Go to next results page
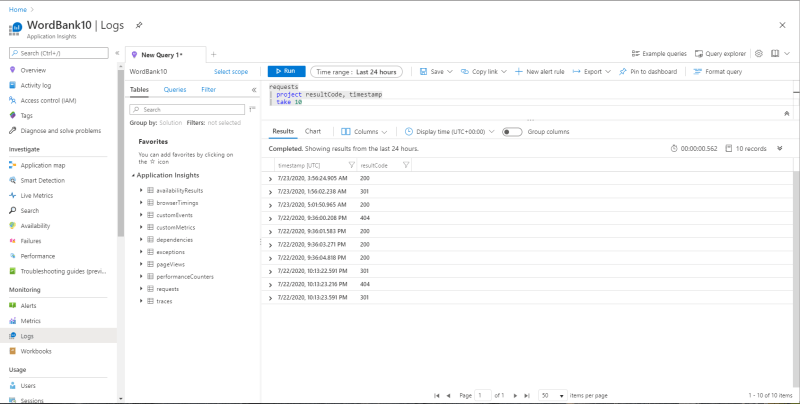Screen dimensions: 800x404 coord(515,395)
